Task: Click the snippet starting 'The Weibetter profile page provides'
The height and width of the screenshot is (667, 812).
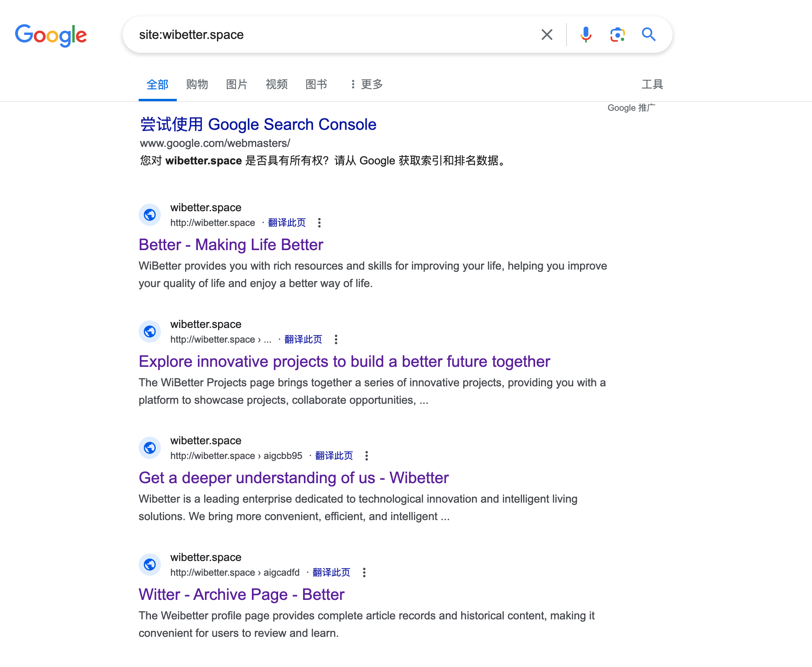Action: tap(367, 624)
